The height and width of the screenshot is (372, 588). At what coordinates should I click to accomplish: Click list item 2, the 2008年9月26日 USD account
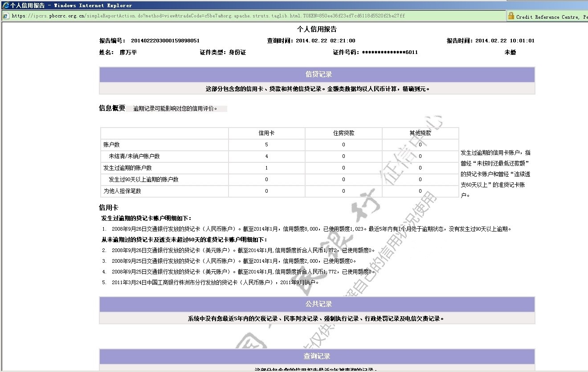238,250
